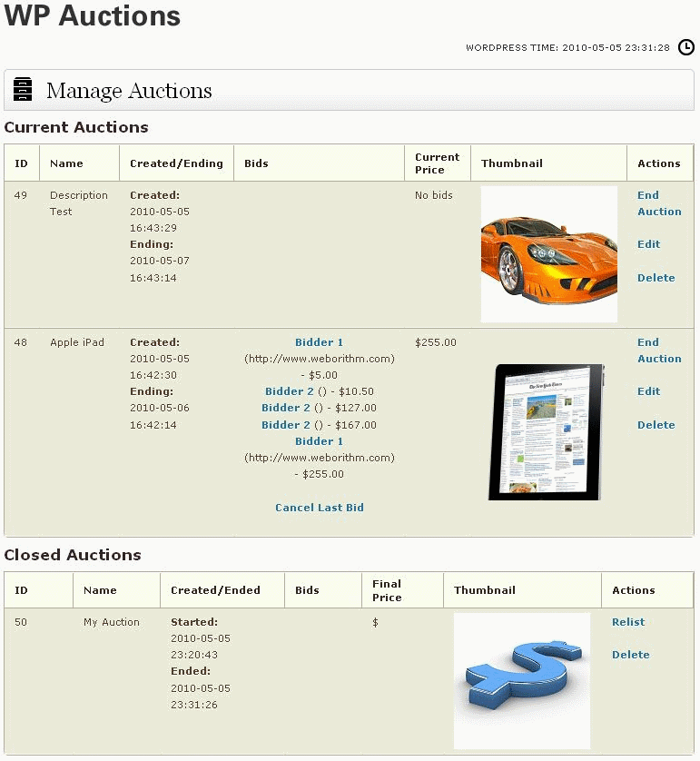
Task: Click the WP Auctions page title
Action: click(93, 15)
